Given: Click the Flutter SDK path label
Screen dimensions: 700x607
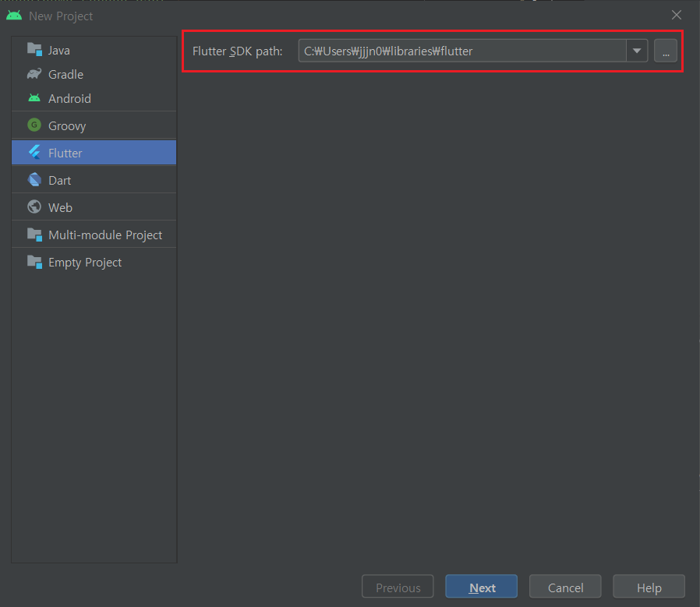Looking at the screenshot, I should point(238,51).
